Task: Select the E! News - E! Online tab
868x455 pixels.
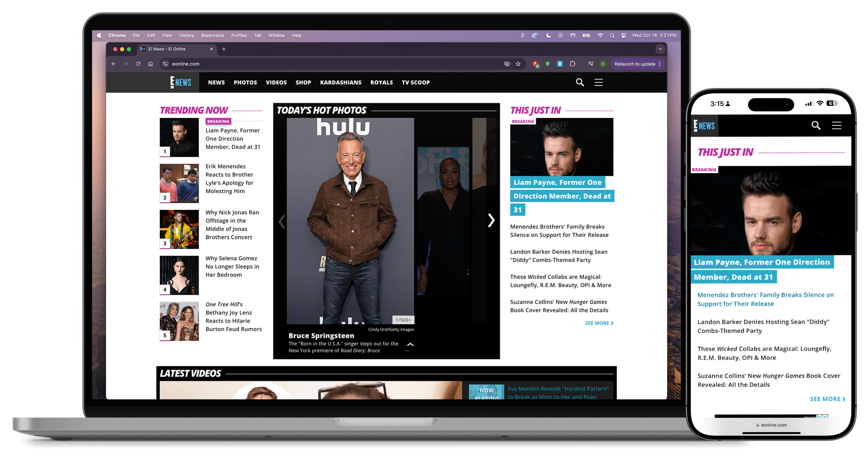Action: point(177,49)
